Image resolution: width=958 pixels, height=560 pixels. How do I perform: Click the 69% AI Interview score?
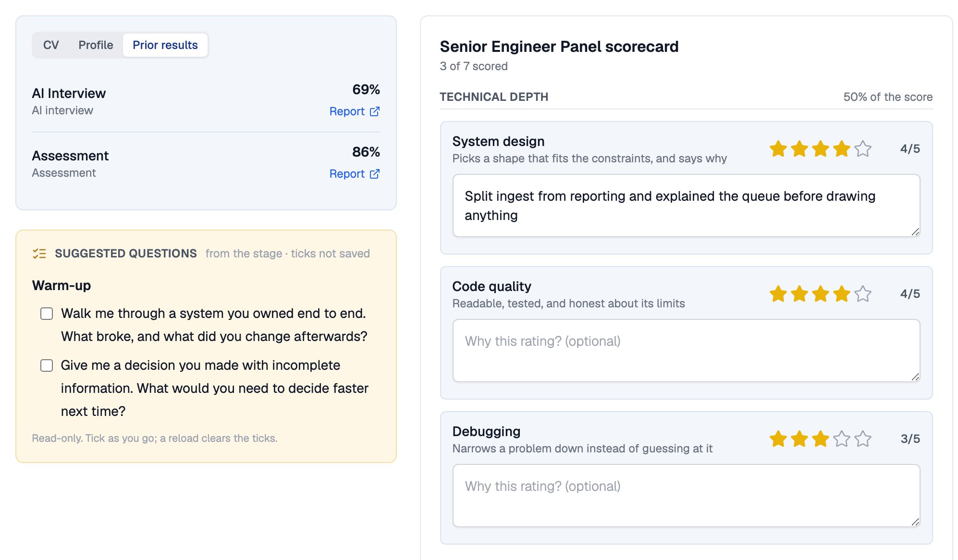point(366,90)
